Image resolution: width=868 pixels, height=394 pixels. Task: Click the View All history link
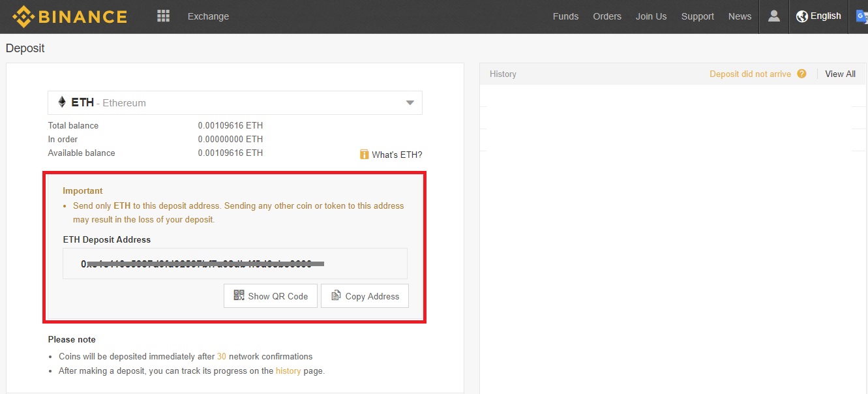840,74
